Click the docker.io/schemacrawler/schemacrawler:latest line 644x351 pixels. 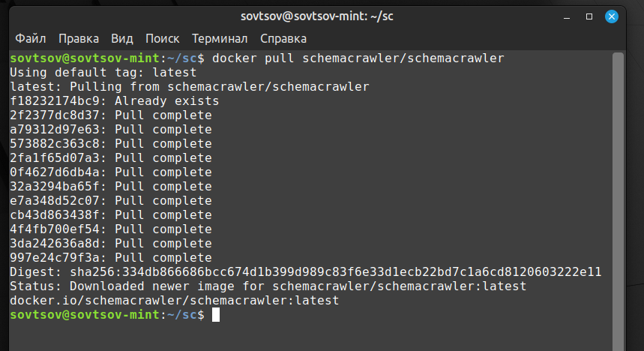pos(175,301)
